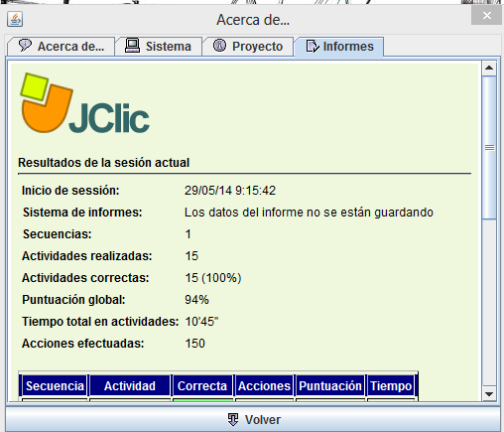Click the Sistema de informes label
The width and height of the screenshot is (504, 432).
click(x=82, y=213)
